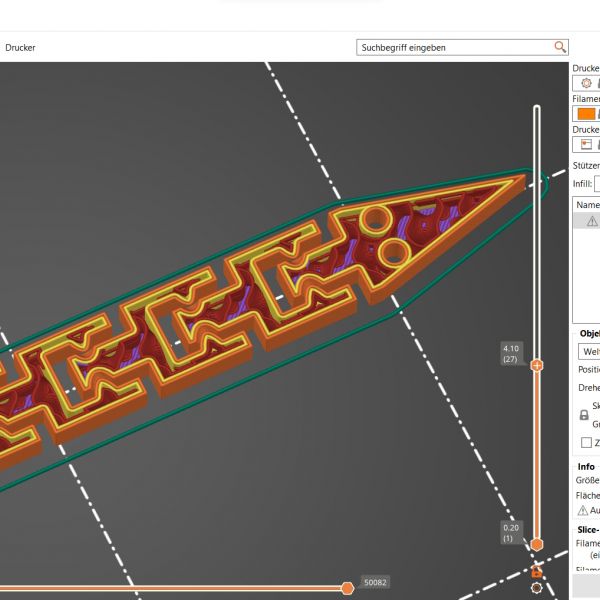Image resolution: width=600 pixels, height=600 pixels.
Task: Click warning triangle in Info section
Action: (582, 510)
